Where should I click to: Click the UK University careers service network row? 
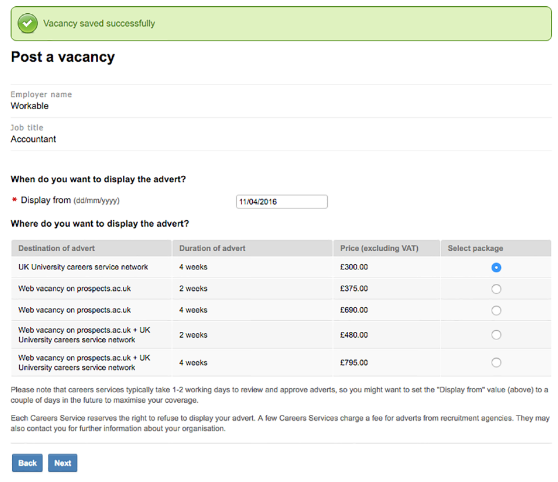pyautogui.click(x=281, y=267)
